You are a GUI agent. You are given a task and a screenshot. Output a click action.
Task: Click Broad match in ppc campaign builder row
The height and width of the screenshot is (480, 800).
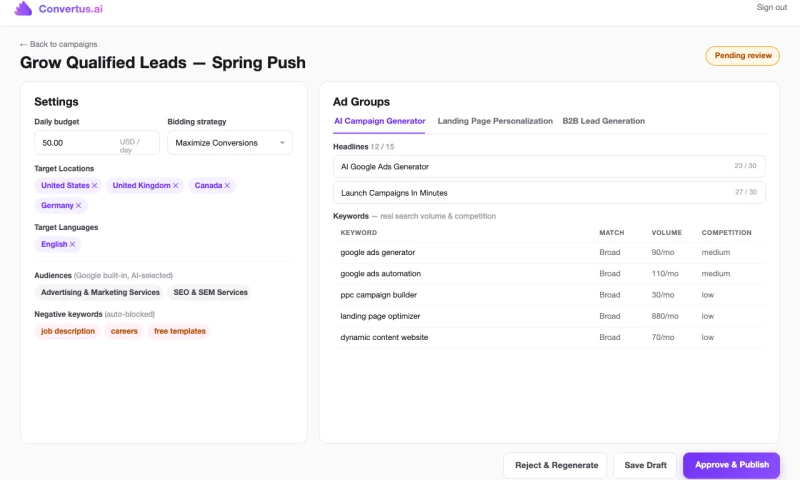coord(610,295)
